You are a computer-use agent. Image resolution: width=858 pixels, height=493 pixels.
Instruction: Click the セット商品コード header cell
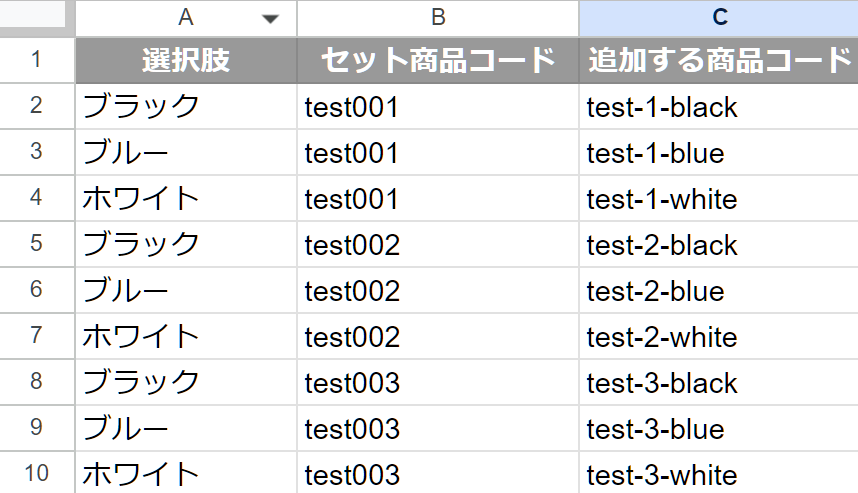(437, 60)
